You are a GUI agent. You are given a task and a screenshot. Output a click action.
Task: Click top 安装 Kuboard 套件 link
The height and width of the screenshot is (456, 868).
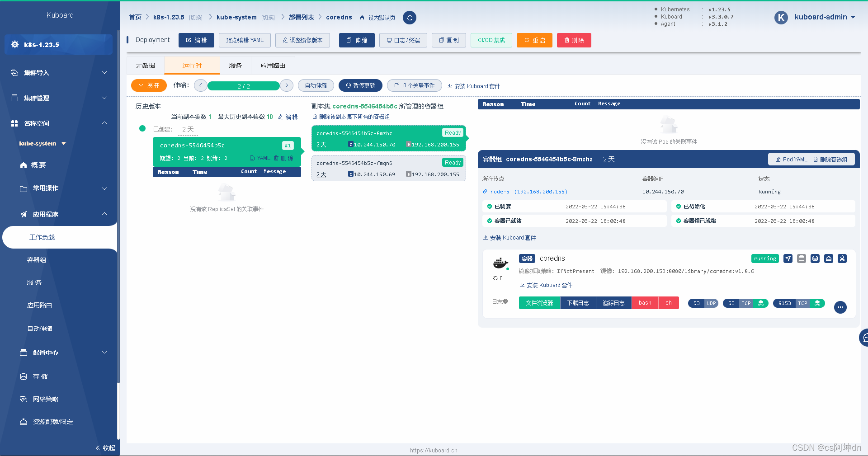pos(474,86)
